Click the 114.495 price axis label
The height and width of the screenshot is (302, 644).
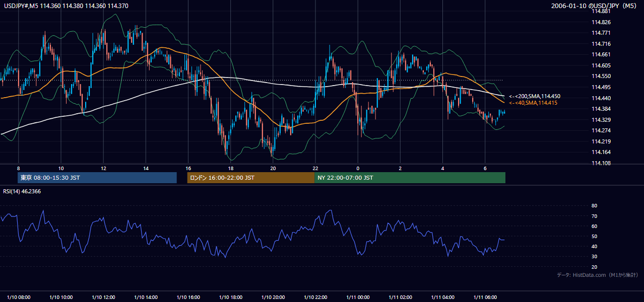(x=601, y=87)
